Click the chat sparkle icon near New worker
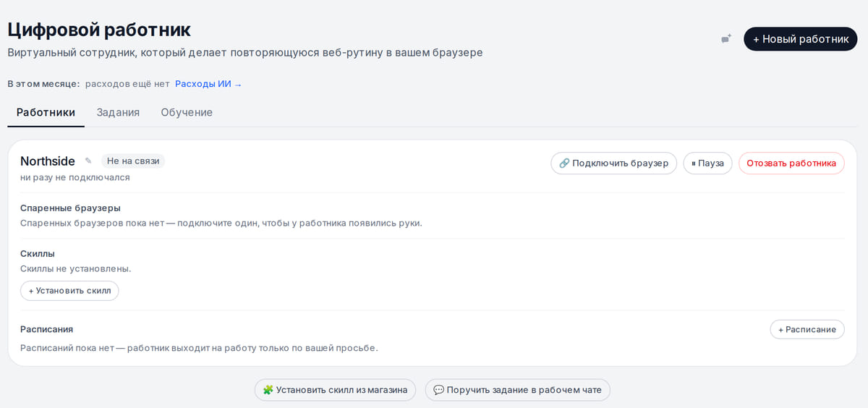 tap(726, 39)
